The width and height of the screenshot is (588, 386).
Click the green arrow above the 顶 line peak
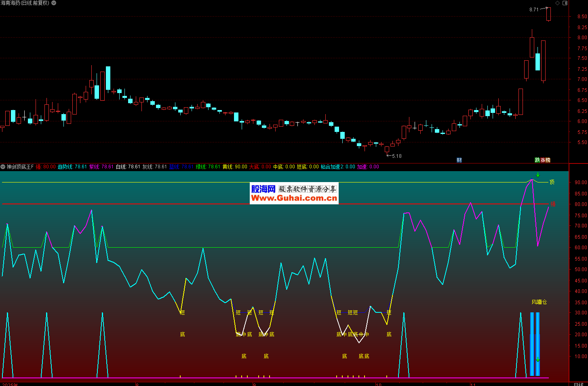(x=538, y=175)
